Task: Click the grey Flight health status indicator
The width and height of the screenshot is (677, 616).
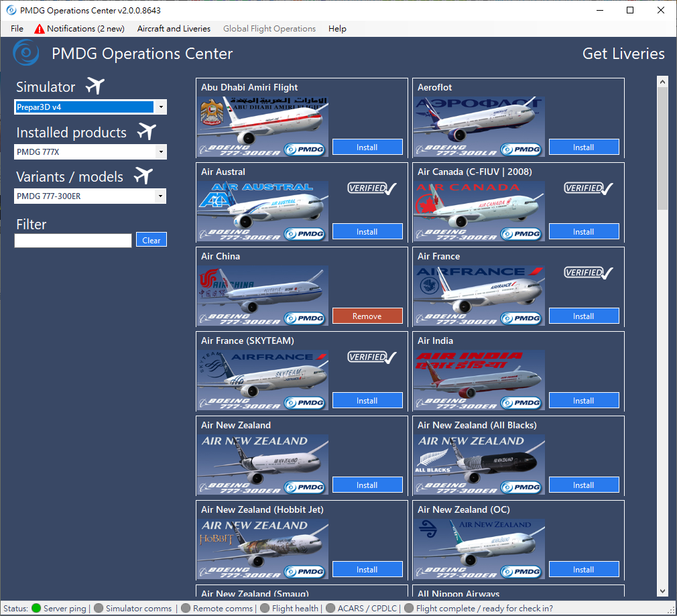Action: pos(265,608)
